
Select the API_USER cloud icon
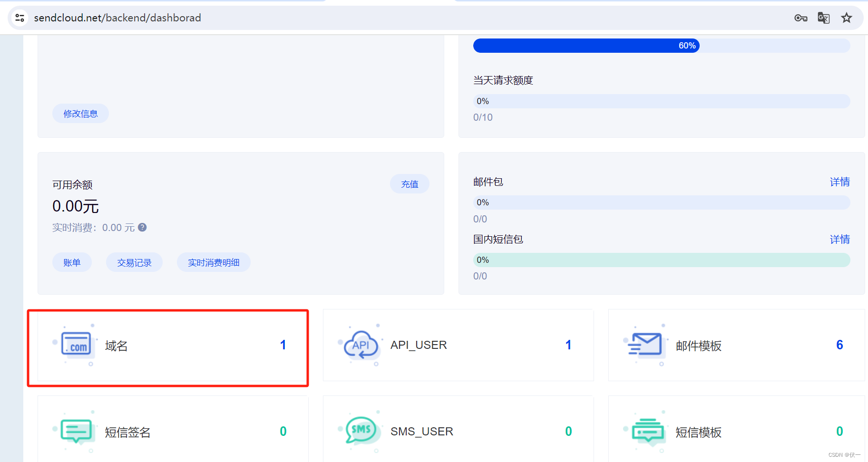[361, 345]
